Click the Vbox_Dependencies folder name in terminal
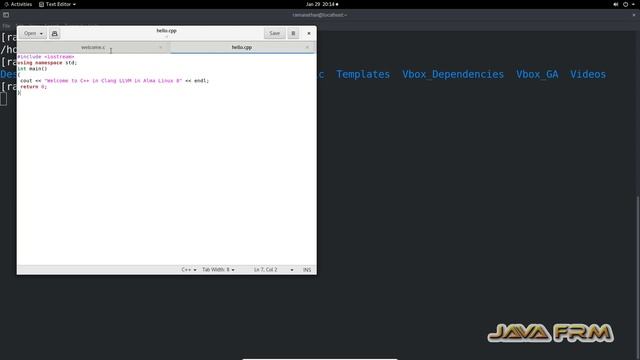 point(453,74)
